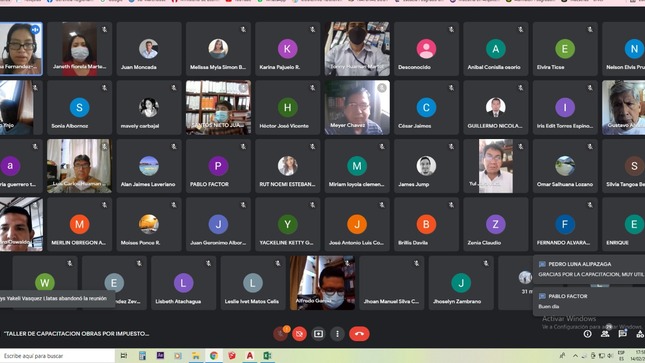Expand the system tray hidden icons chevron
645x363 pixels.
[x=575, y=356]
